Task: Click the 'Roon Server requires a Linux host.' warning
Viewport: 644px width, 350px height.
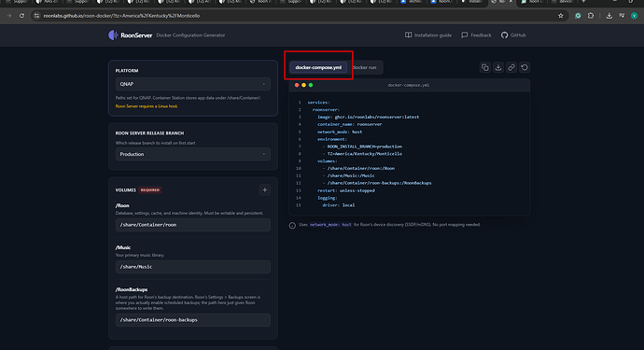Action: click(147, 106)
